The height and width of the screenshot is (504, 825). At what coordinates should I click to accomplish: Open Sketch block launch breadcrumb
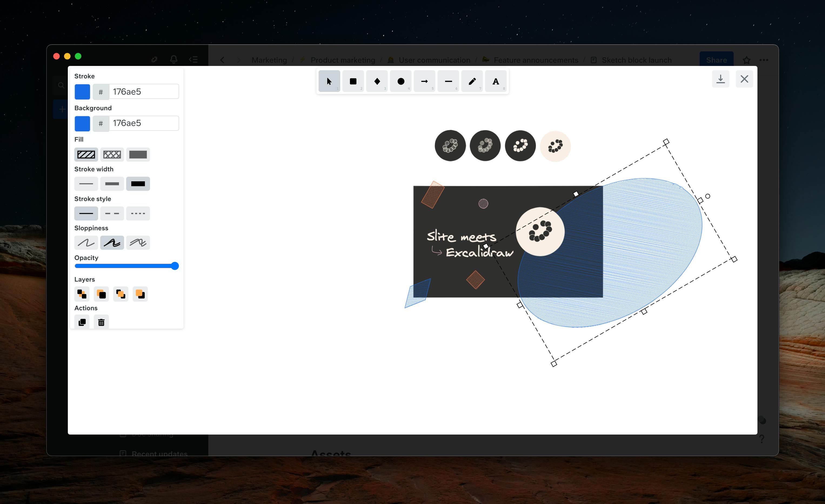636,60
